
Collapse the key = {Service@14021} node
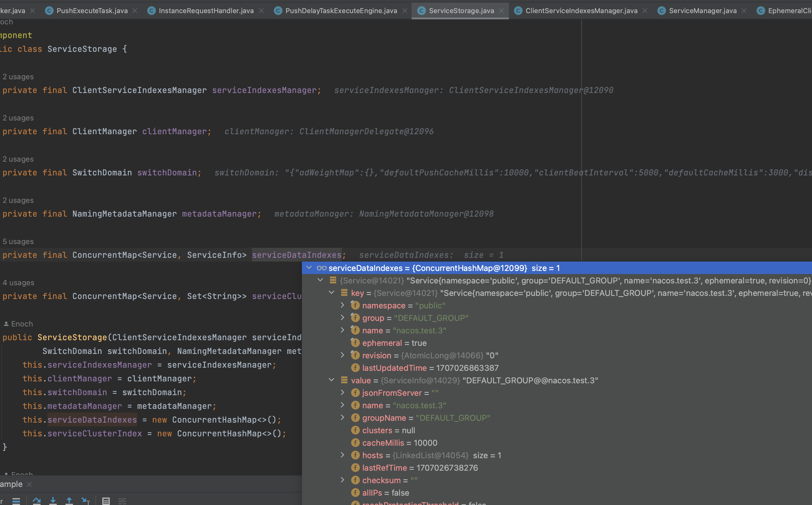(x=331, y=292)
